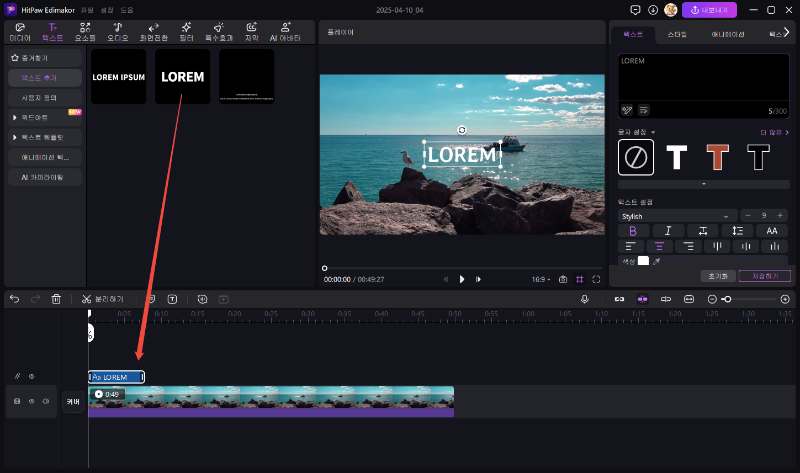Open the 16:9 aspect ratio dropdown
Image resolution: width=800 pixels, height=473 pixels.
(x=539, y=279)
